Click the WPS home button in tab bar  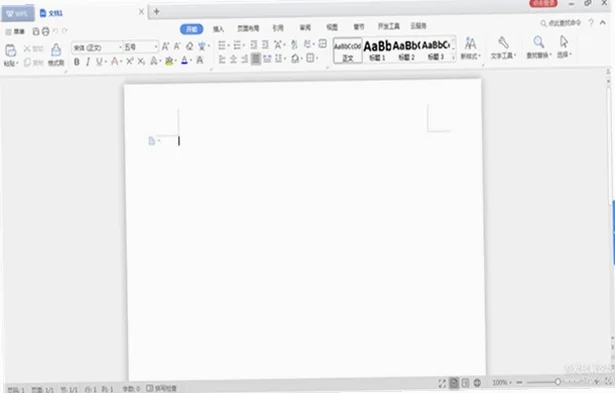tap(17, 14)
